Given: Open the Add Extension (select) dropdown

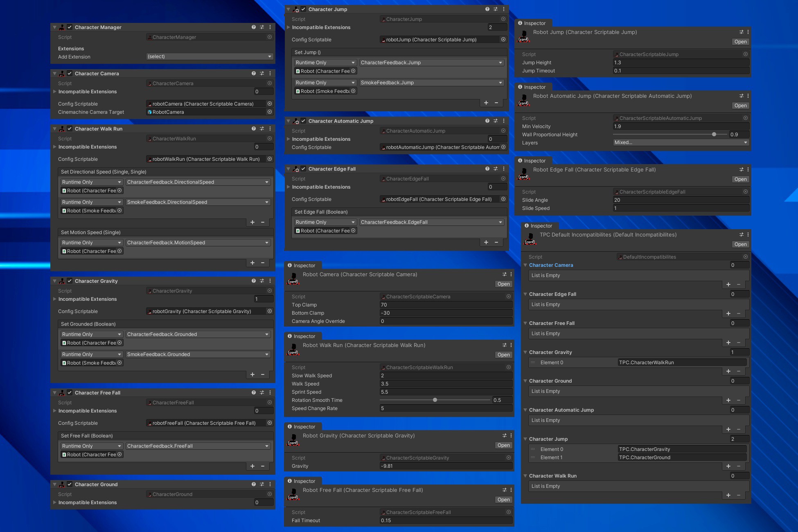Looking at the screenshot, I should 210,56.
